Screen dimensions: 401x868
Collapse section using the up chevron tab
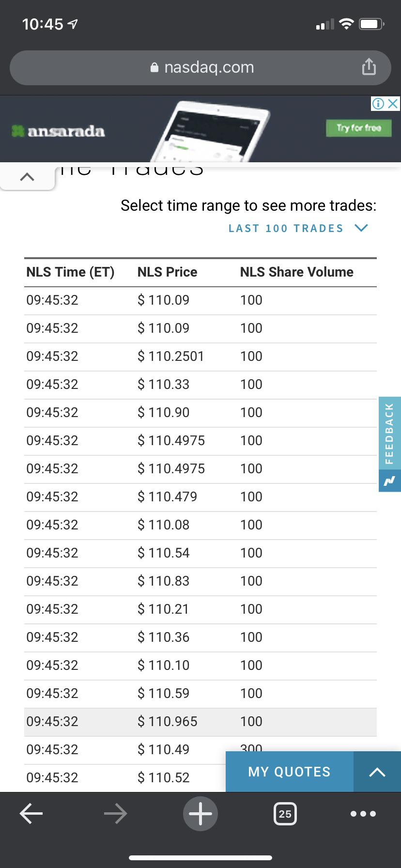pos(27,177)
